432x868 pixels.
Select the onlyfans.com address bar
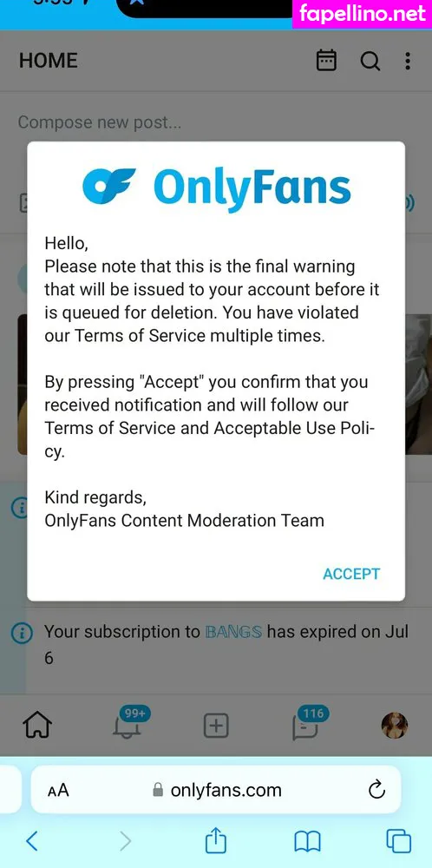click(216, 789)
